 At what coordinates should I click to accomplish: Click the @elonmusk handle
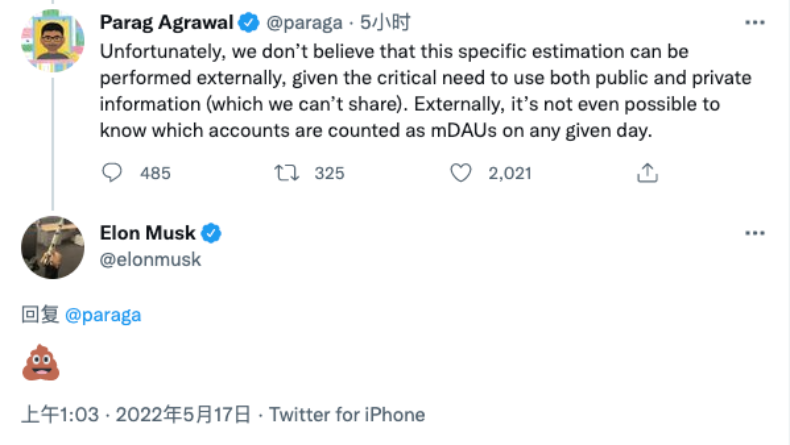tap(150, 259)
